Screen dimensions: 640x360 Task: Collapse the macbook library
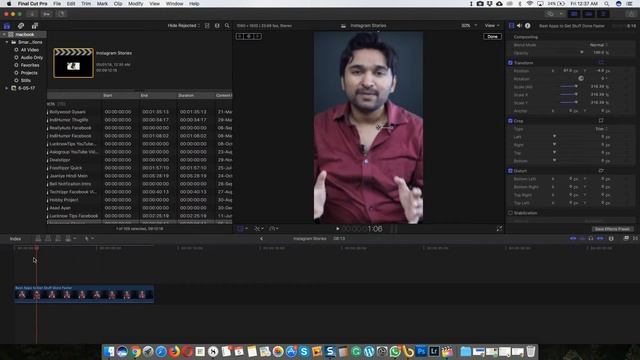point(4,35)
